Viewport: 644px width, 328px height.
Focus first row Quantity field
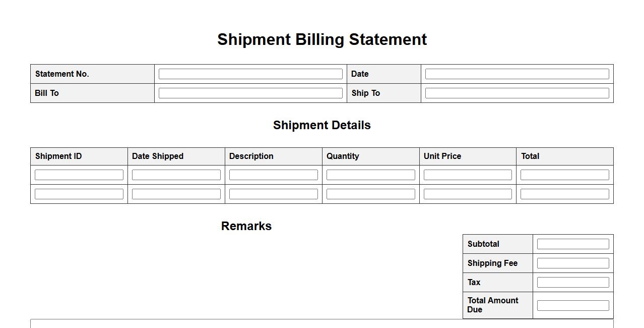[x=371, y=175]
